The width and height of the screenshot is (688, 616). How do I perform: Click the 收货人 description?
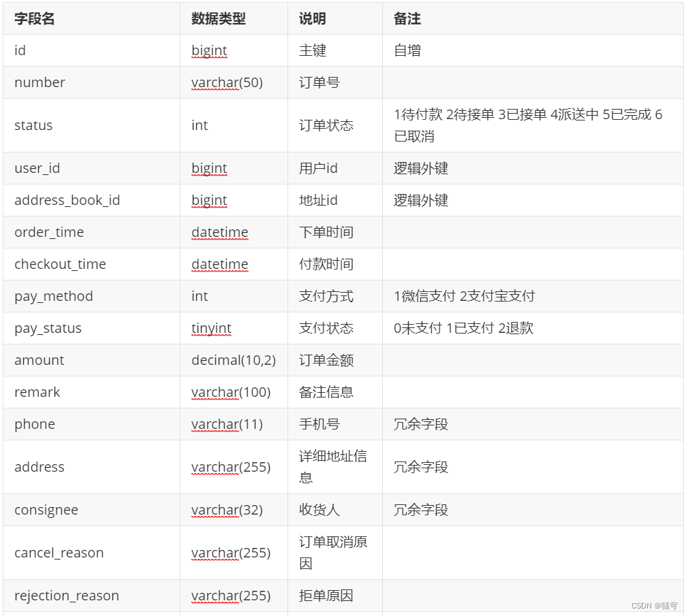coord(319,510)
